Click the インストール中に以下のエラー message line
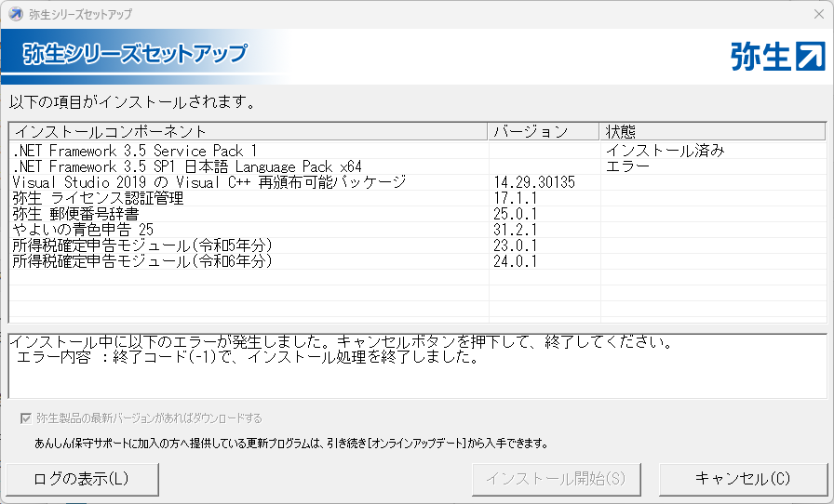The height and width of the screenshot is (504, 834). (342, 341)
